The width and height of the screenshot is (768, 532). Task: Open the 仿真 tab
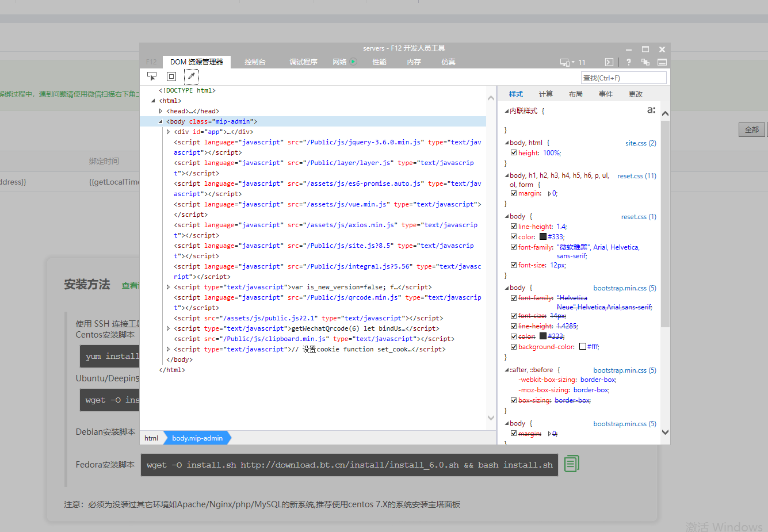coord(448,62)
